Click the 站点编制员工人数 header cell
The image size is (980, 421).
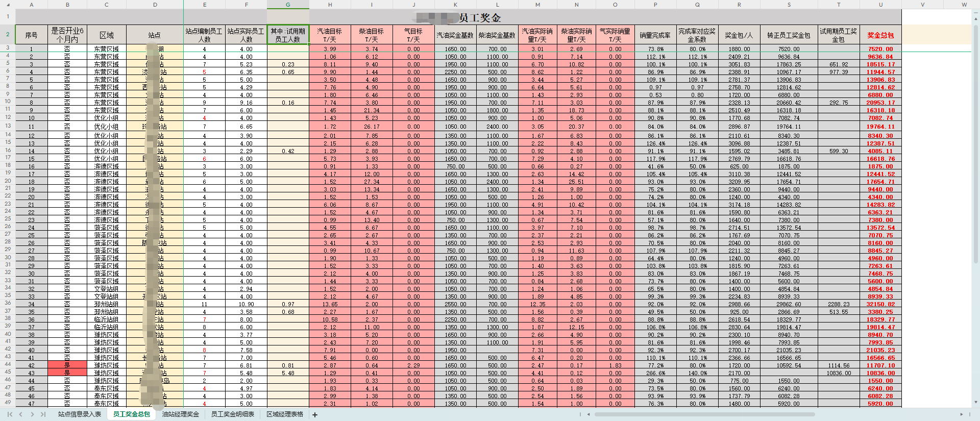click(x=205, y=35)
